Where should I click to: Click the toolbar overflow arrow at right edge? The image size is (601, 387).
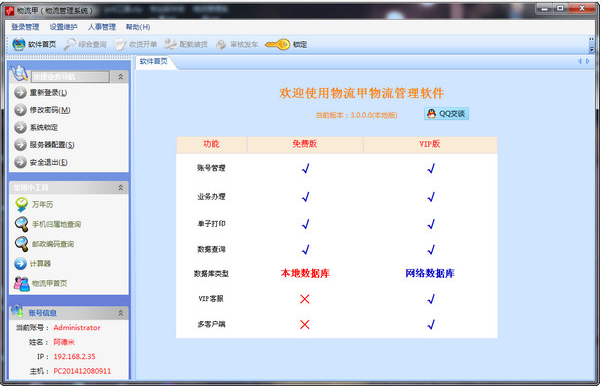click(x=591, y=45)
